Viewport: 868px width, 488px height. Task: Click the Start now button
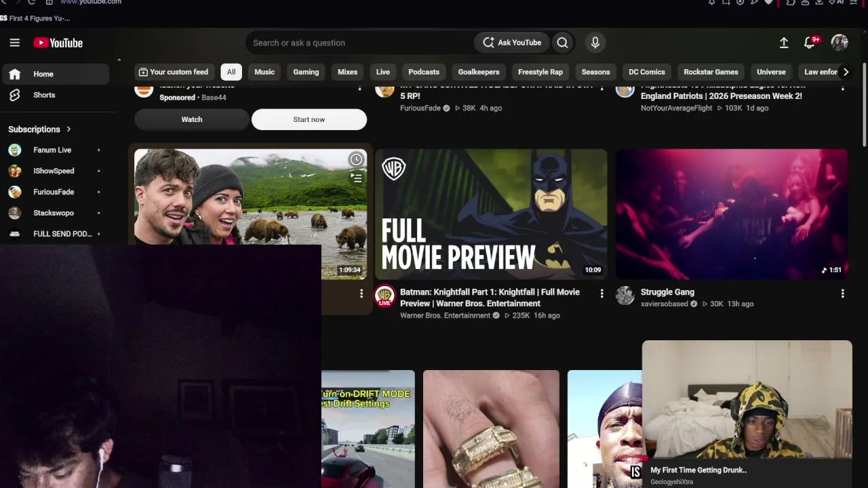tap(309, 119)
